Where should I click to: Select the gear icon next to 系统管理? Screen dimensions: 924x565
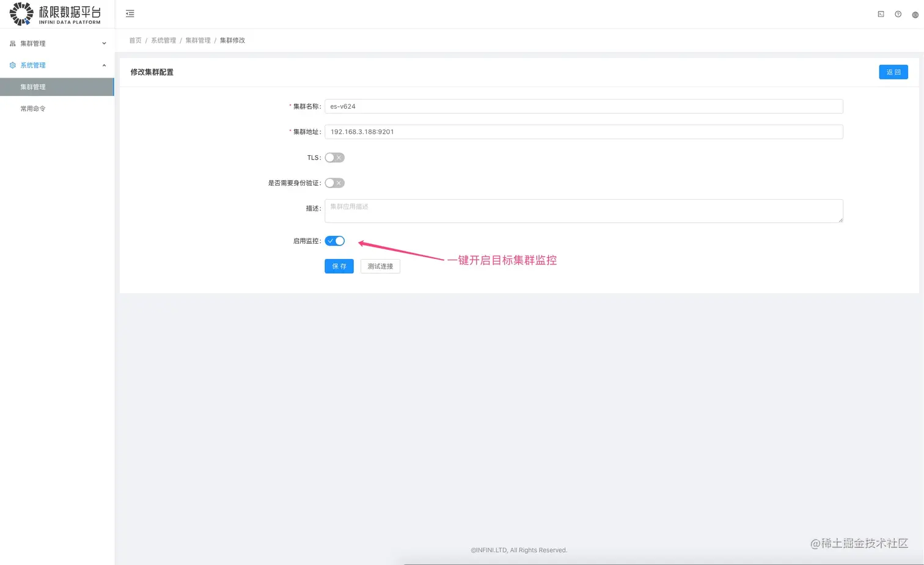tap(12, 65)
